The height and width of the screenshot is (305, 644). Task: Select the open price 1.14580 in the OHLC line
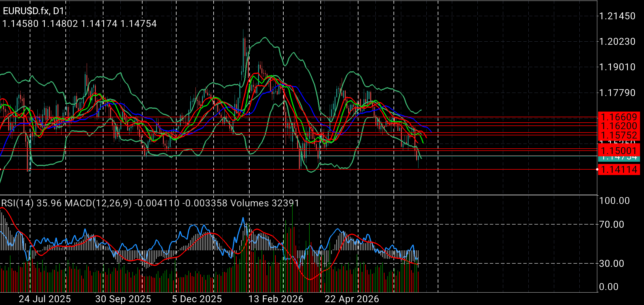pyautogui.click(x=20, y=24)
